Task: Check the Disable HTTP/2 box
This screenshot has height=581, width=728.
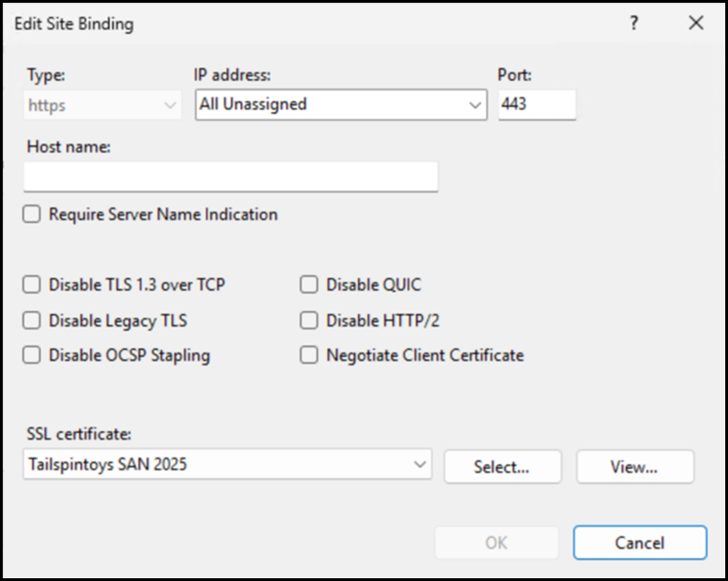Action: click(x=309, y=320)
